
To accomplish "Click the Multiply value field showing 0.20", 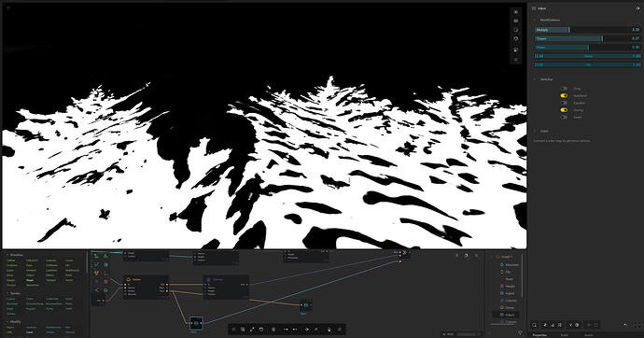I will coord(636,30).
